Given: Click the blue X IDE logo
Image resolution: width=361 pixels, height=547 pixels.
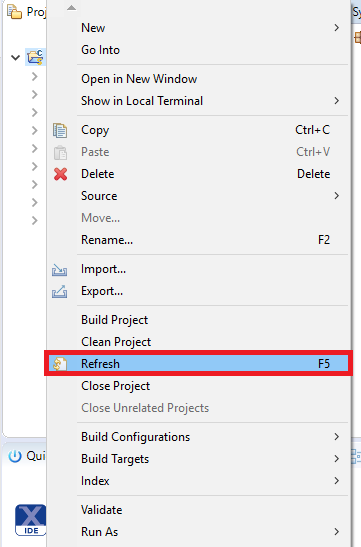Looking at the screenshot, I should tap(31, 520).
